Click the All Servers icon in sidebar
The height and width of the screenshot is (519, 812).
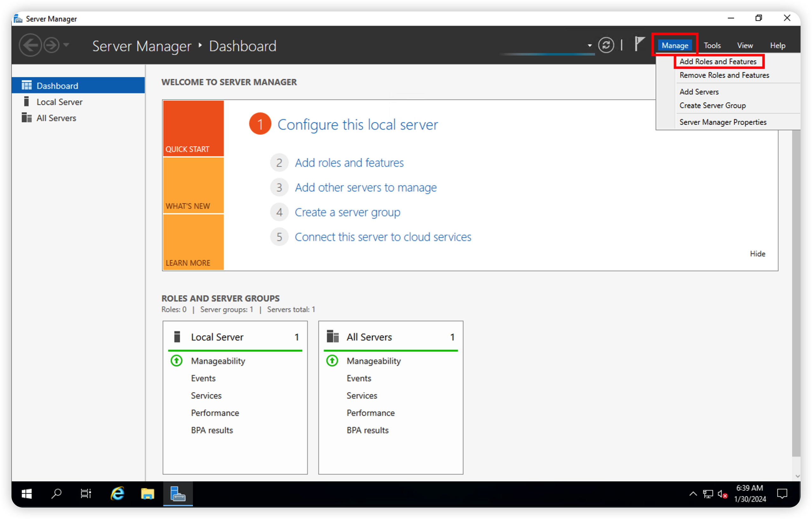(26, 118)
